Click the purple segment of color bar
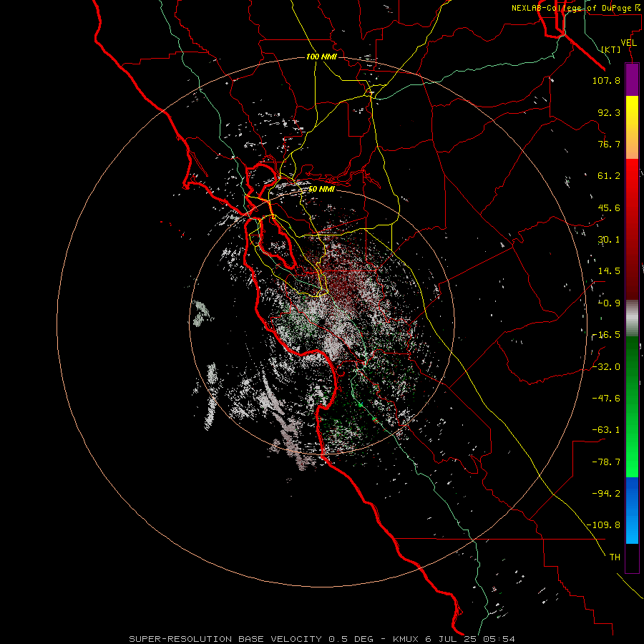 pos(632,79)
